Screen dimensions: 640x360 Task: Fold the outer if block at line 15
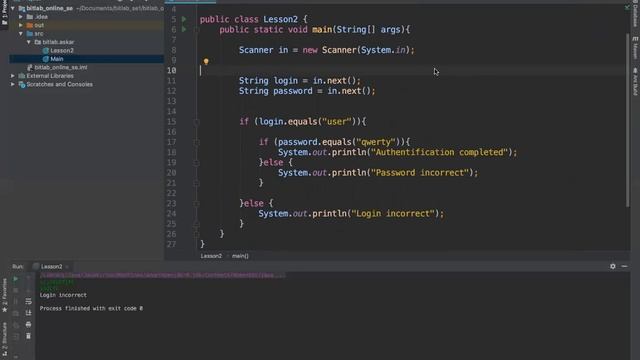click(x=196, y=122)
